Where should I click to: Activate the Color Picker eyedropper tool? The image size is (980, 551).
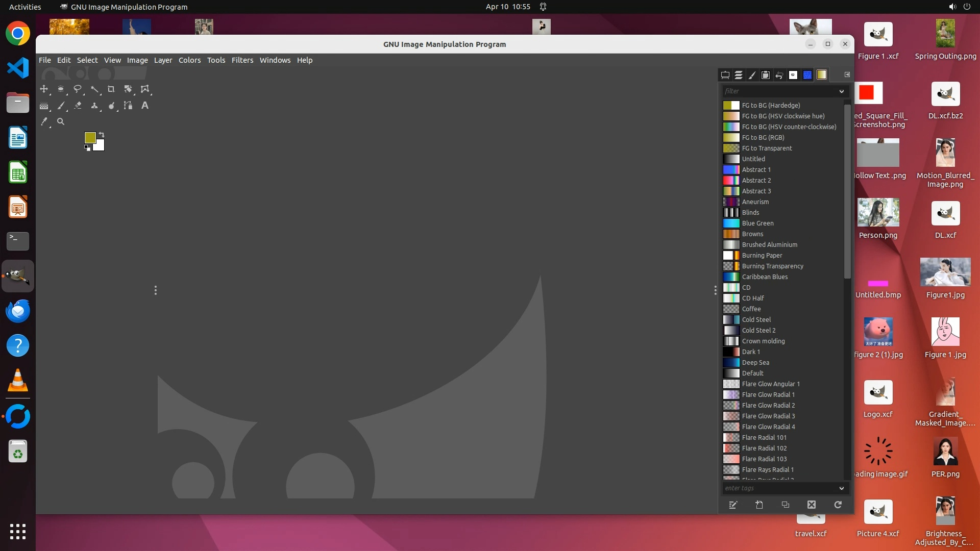[x=44, y=121]
